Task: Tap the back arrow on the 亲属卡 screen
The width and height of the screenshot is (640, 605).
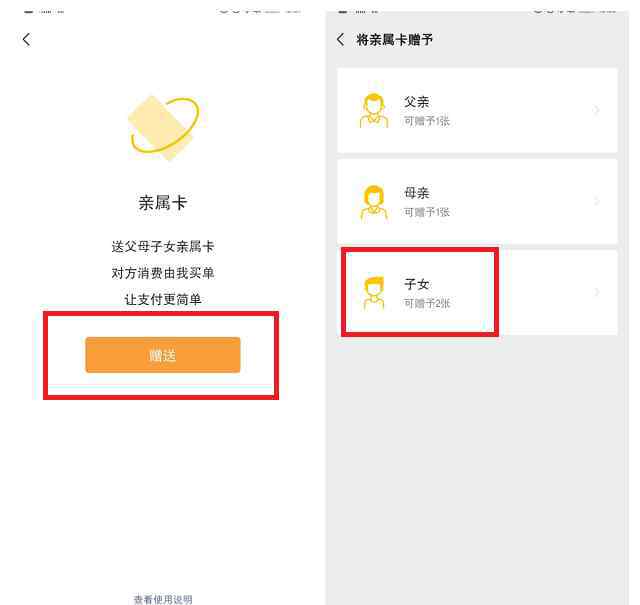Action: point(27,40)
